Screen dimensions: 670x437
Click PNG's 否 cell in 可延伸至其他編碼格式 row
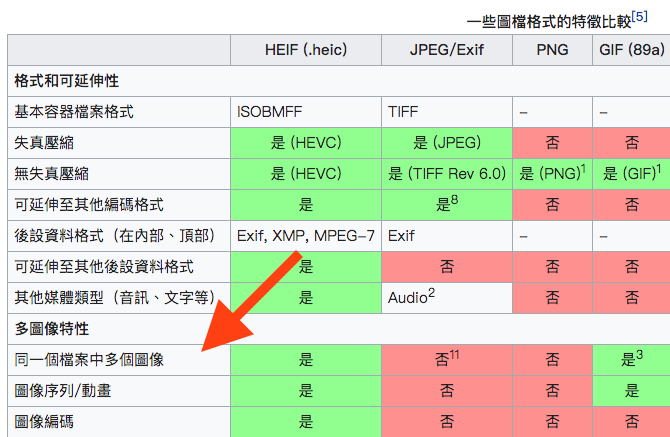tap(552, 205)
